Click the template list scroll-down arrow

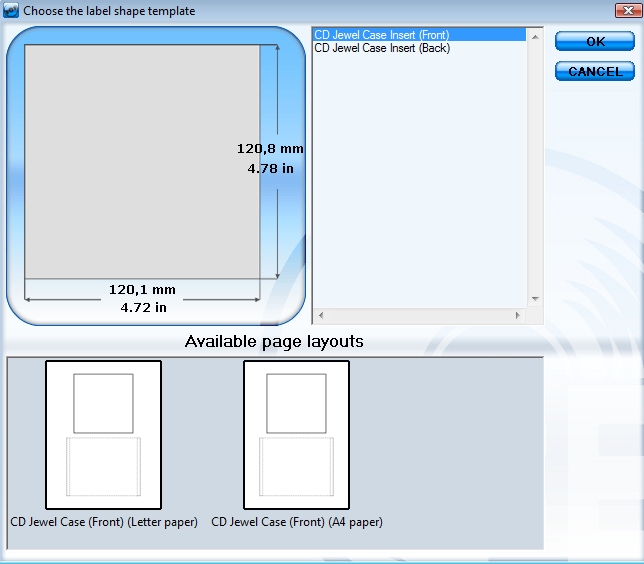(535, 299)
